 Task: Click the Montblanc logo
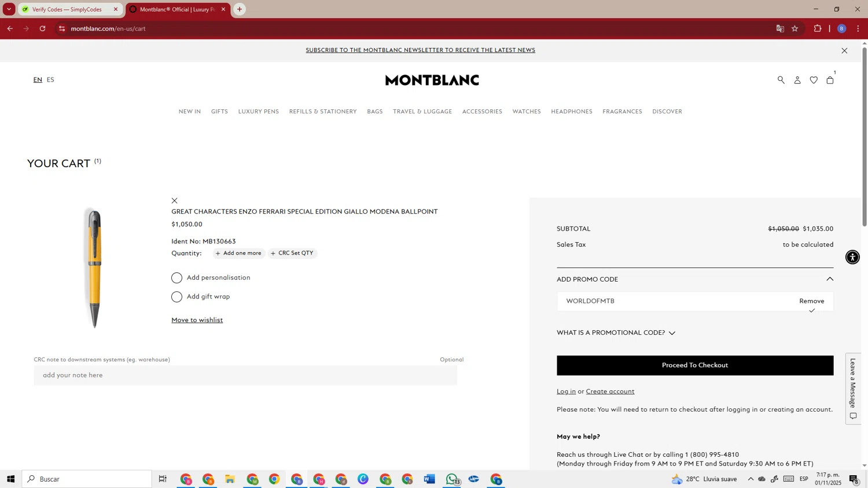pyautogui.click(x=432, y=80)
